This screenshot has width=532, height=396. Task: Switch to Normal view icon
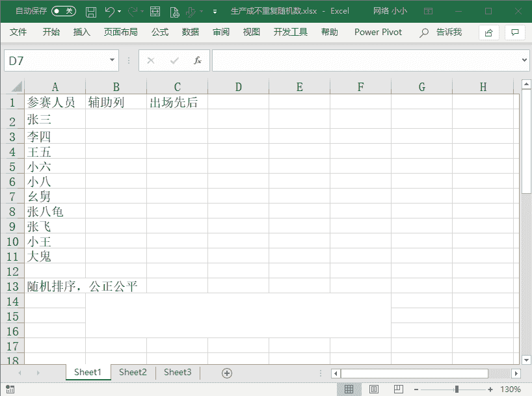click(349, 389)
